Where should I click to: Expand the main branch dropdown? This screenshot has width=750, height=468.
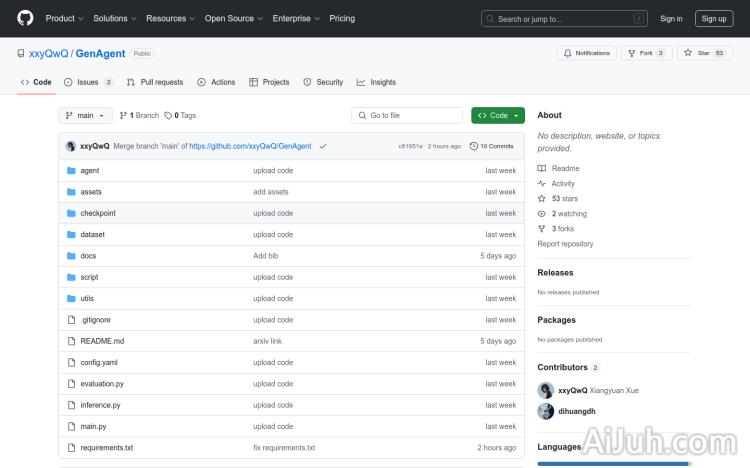click(86, 116)
